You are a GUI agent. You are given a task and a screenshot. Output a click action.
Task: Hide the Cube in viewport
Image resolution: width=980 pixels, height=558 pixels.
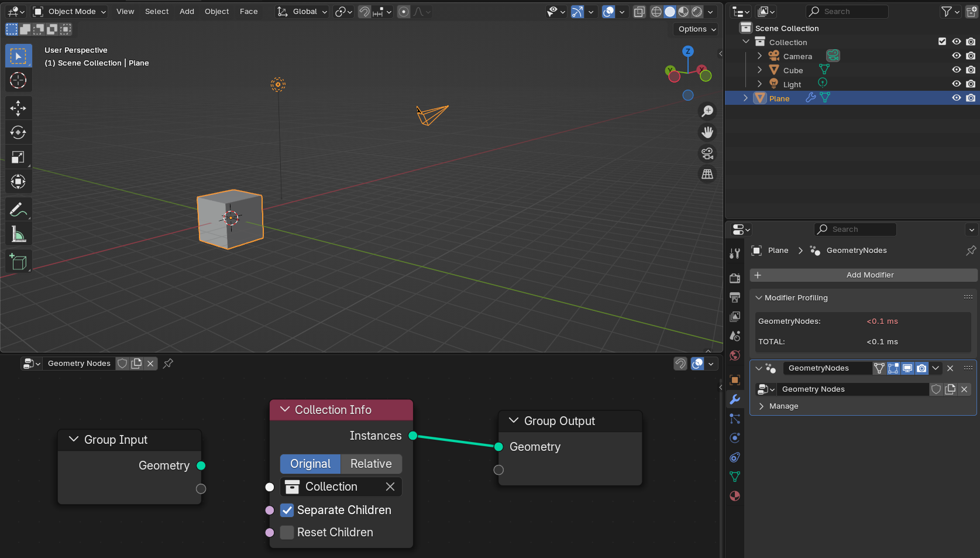[957, 70]
